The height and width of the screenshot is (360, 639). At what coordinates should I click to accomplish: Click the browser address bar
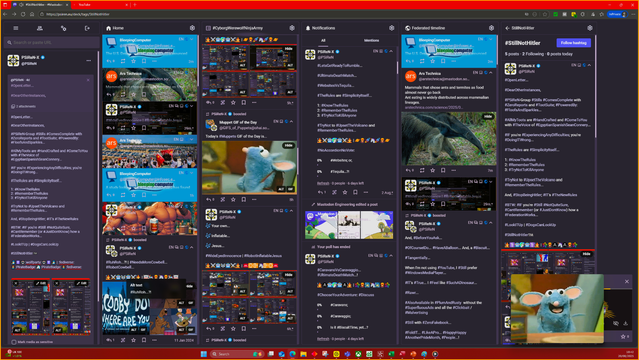[x=281, y=14]
